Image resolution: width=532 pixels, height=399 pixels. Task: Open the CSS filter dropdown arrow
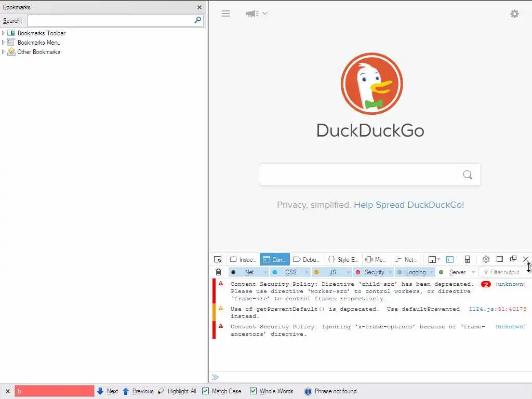(307, 272)
